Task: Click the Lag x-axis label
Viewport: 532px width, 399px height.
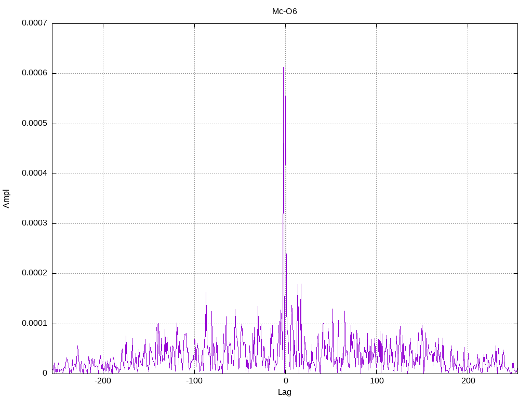Action: [284, 392]
